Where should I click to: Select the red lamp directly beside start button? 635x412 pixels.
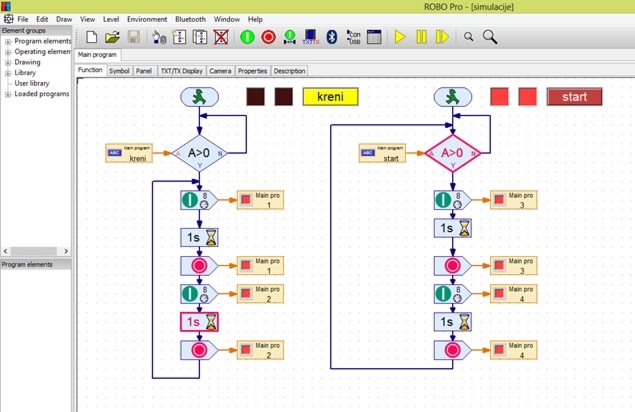[x=527, y=97]
